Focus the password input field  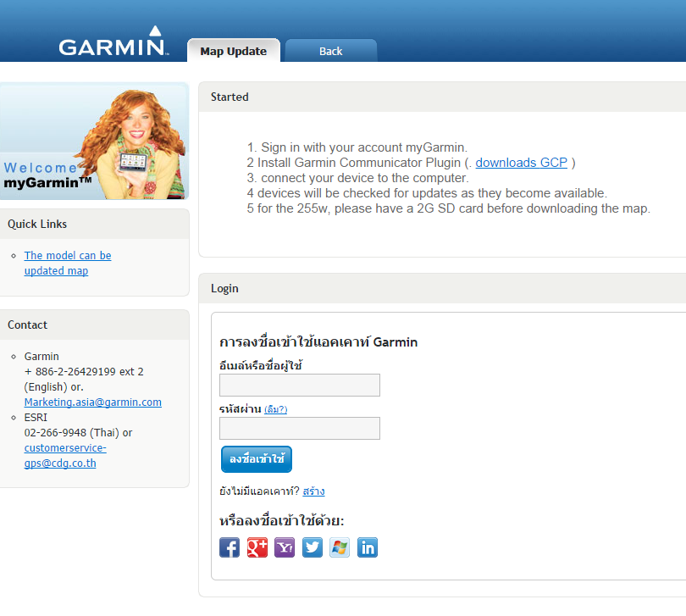(x=300, y=428)
